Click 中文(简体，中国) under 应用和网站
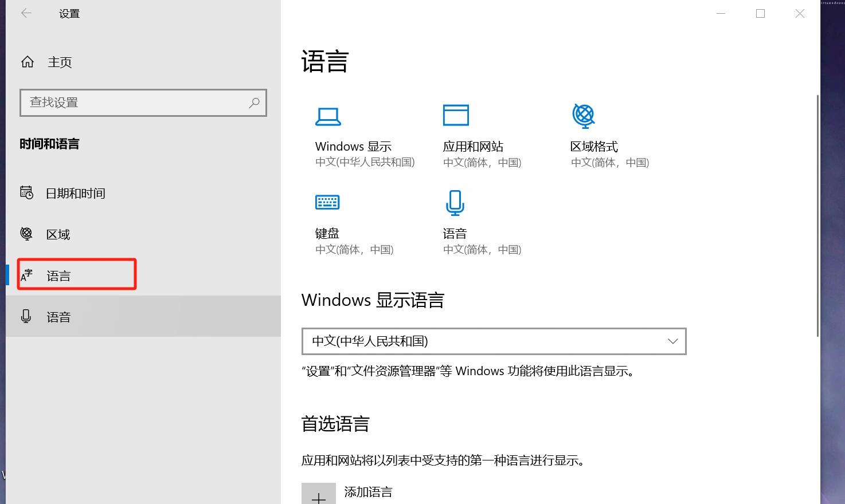Image resolution: width=845 pixels, height=504 pixels. pos(482,163)
